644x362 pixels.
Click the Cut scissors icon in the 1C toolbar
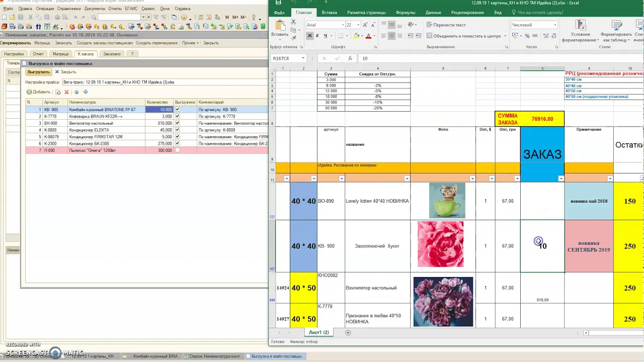point(31,17)
